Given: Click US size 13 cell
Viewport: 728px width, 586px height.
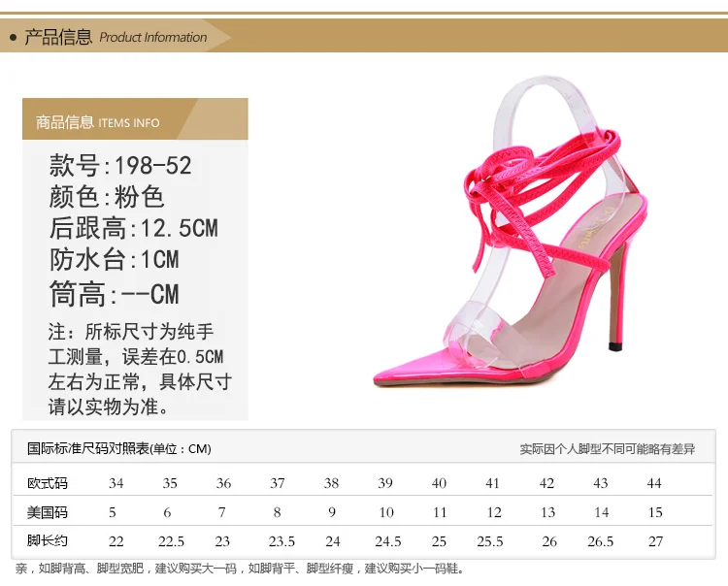Looking at the screenshot, I should [547, 512].
